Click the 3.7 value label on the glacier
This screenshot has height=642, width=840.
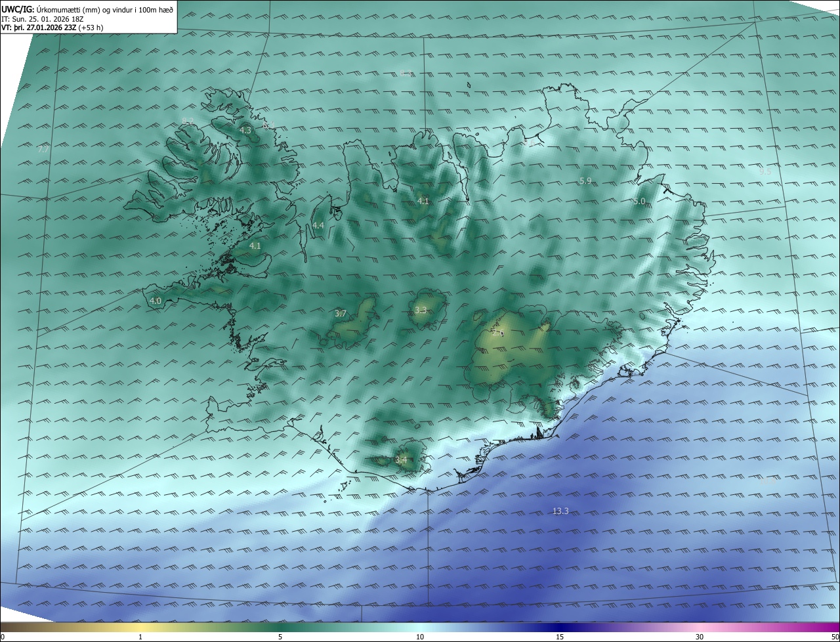point(341,314)
